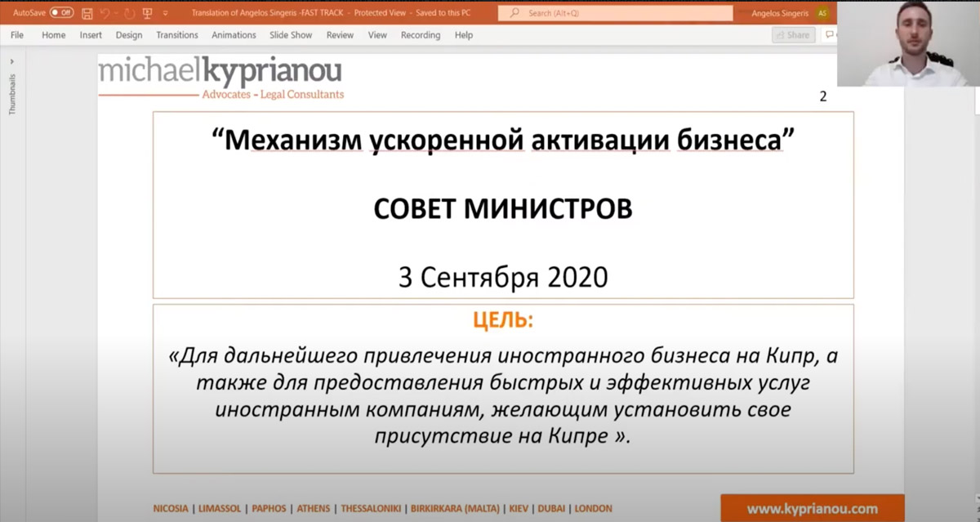980x522 pixels.
Task: Click the Undo arrow icon
Action: pyautogui.click(x=105, y=13)
